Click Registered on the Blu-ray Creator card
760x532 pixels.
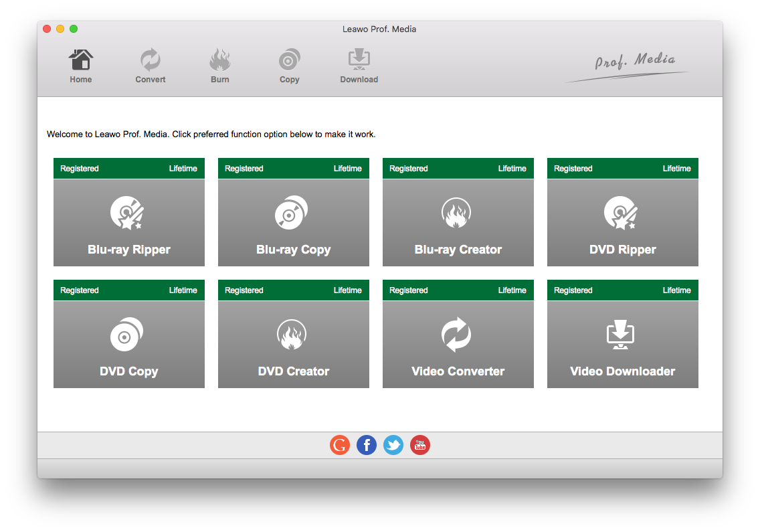coord(409,168)
